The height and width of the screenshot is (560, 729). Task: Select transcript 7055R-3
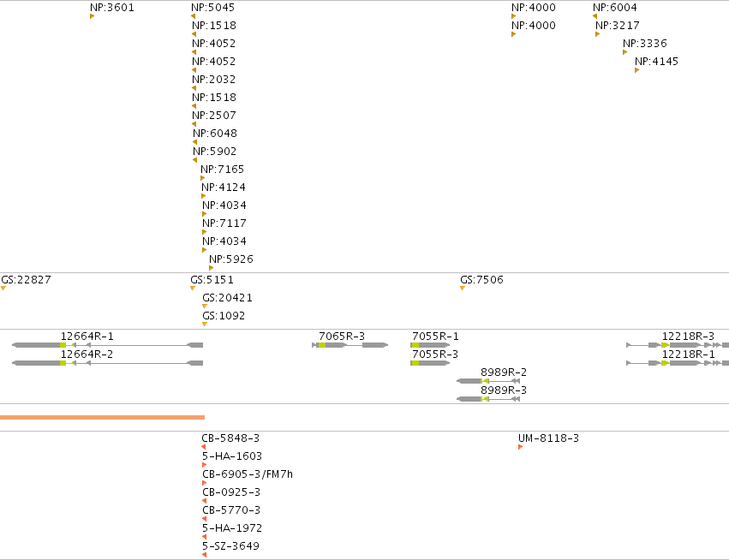430,363
